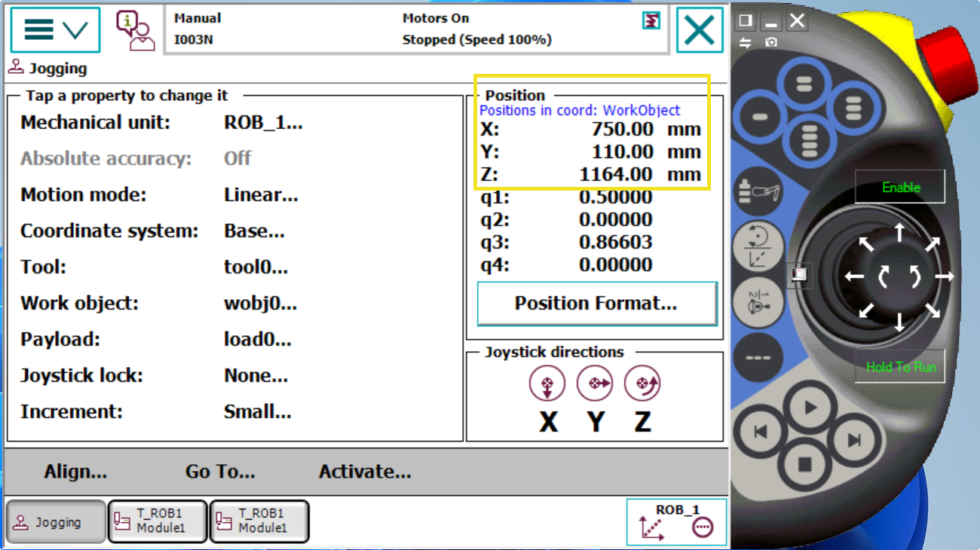Click the step forward hardware button
Image resolution: width=980 pixels, height=550 pixels.
click(x=853, y=439)
